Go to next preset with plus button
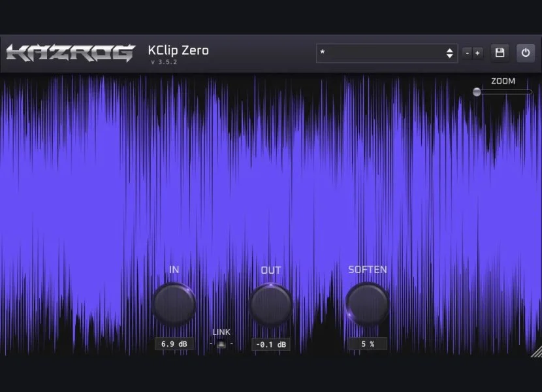The height and width of the screenshot is (392, 542). coord(478,53)
